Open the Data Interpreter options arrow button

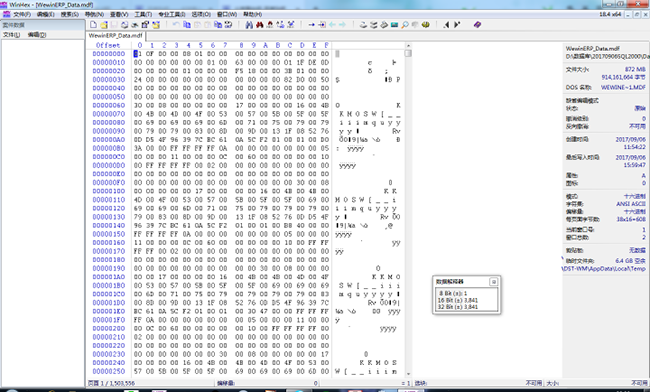(x=493, y=282)
